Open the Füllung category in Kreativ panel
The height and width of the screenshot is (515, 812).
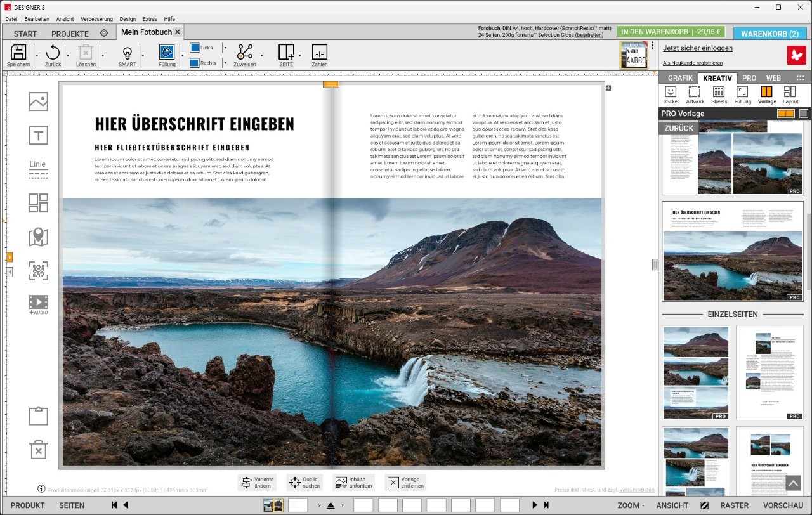pyautogui.click(x=742, y=95)
